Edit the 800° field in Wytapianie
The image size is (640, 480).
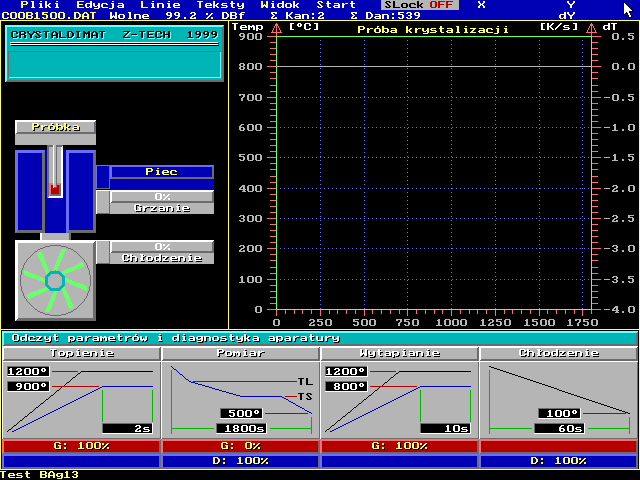[x=346, y=386]
